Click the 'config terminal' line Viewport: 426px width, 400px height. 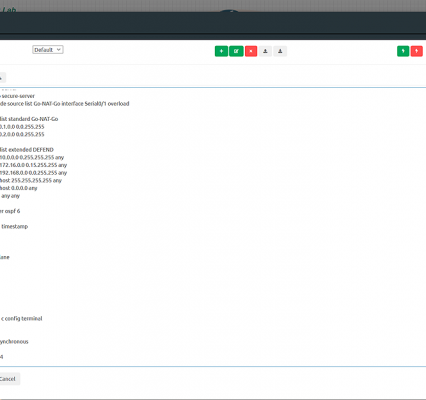pyautogui.click(x=21, y=318)
